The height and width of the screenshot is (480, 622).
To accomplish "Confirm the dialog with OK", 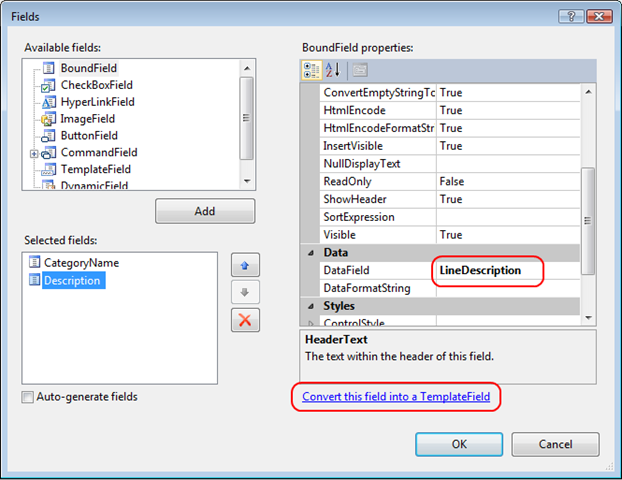I will [x=459, y=444].
